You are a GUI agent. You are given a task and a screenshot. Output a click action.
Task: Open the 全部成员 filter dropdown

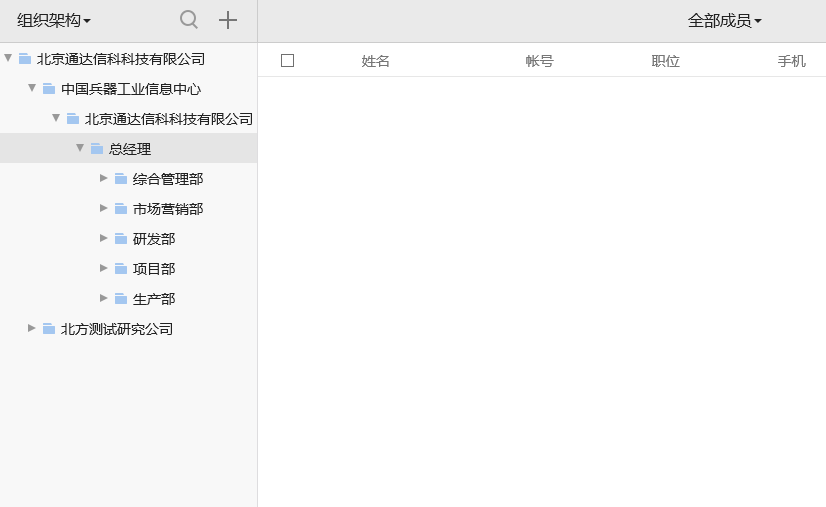pyautogui.click(x=724, y=20)
